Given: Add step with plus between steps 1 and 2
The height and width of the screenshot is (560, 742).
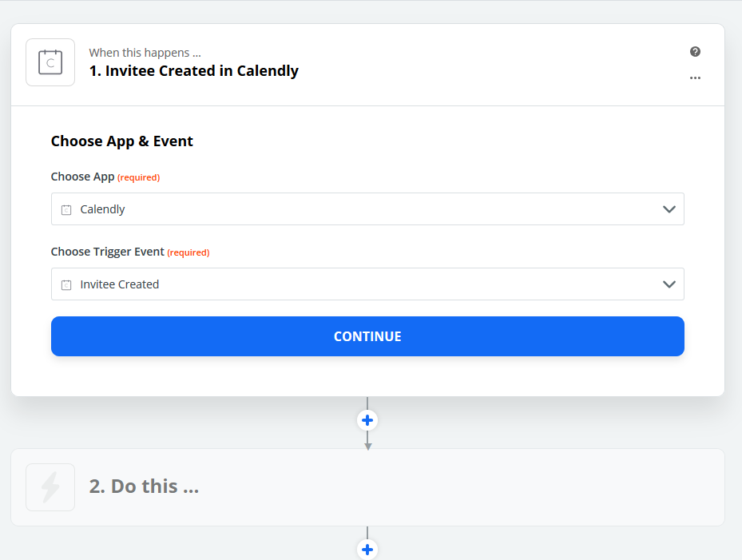Looking at the screenshot, I should 367,420.
